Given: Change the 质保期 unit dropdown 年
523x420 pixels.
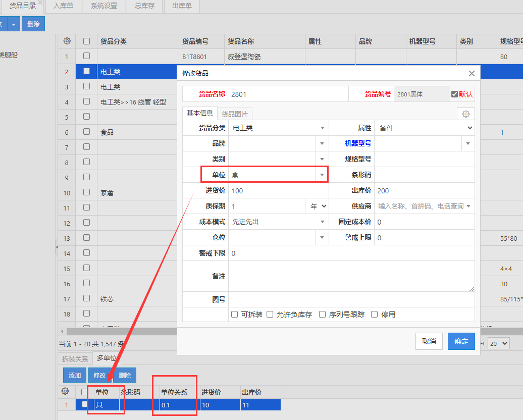Looking at the screenshot, I should 318,206.
